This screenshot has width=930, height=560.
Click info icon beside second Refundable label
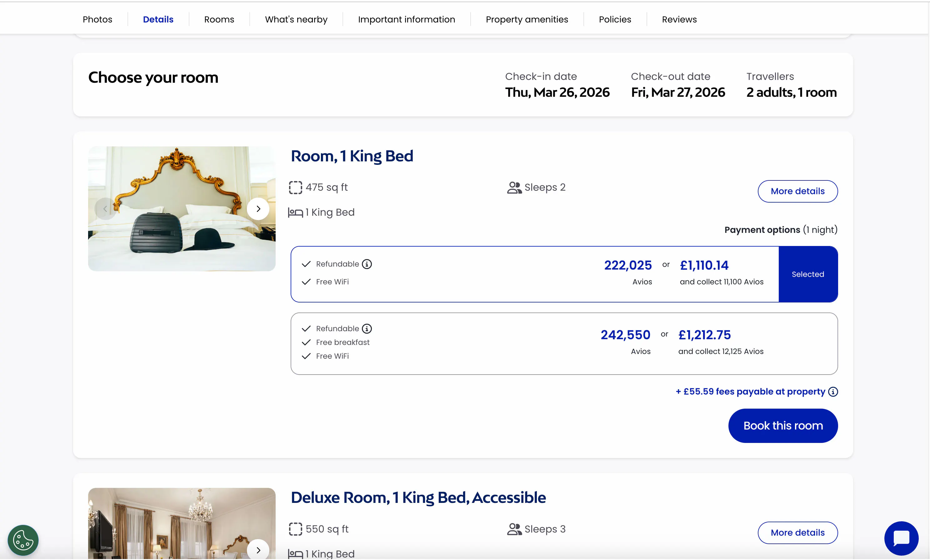(367, 328)
